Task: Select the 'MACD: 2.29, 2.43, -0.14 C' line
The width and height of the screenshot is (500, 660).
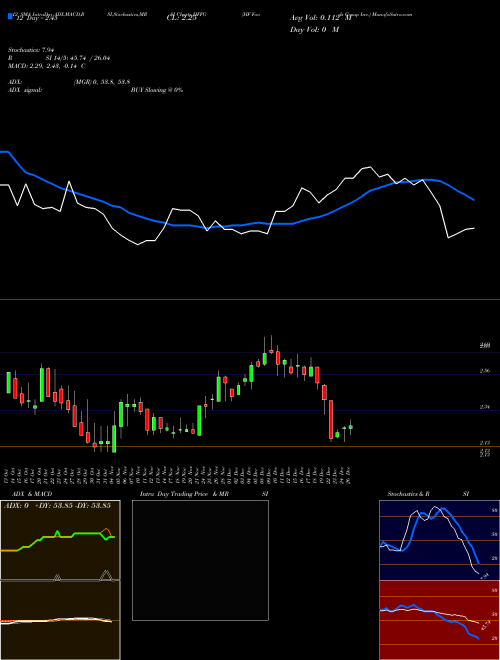Action: [x=47, y=66]
